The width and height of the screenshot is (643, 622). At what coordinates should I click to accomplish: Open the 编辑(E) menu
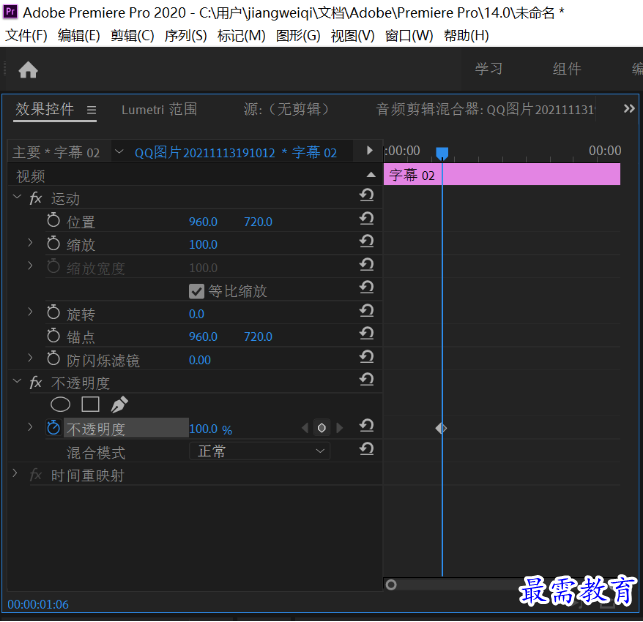click(79, 36)
